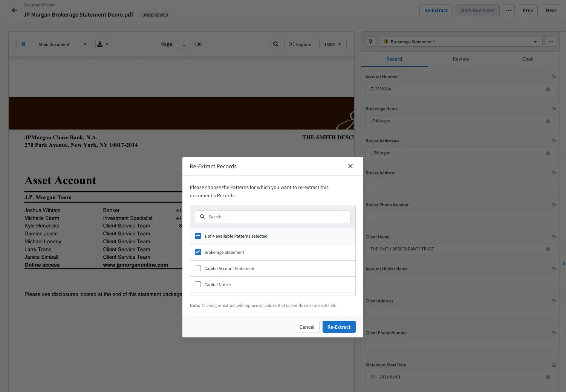Toggle the select-all Patterns checkbox
566x392 pixels.
pyautogui.click(x=198, y=236)
